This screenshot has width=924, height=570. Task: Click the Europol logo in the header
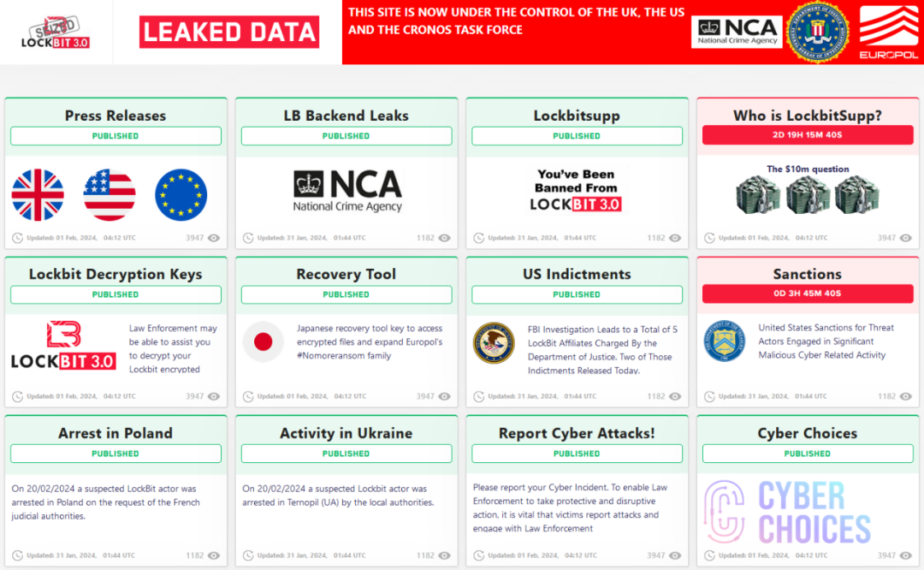click(x=888, y=32)
